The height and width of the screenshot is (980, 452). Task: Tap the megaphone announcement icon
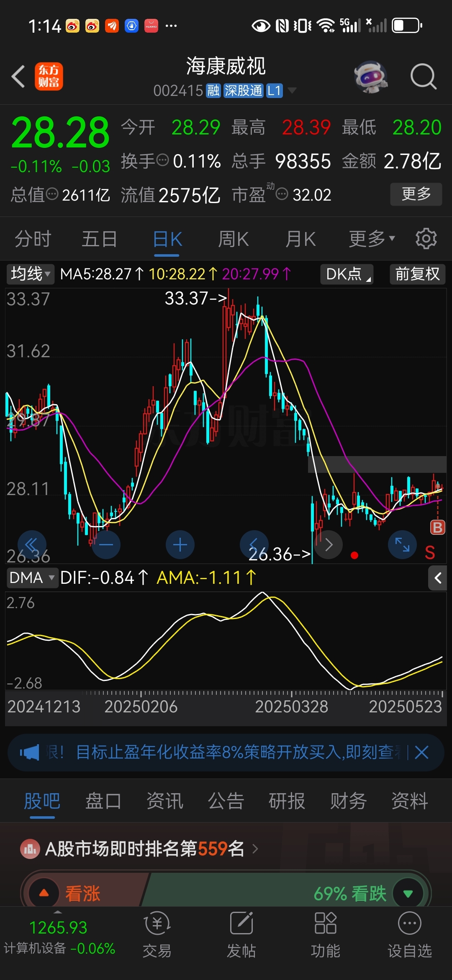[29, 753]
